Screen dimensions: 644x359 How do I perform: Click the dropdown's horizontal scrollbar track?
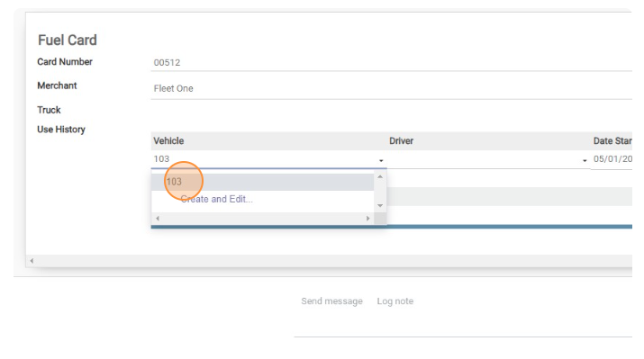click(263, 219)
